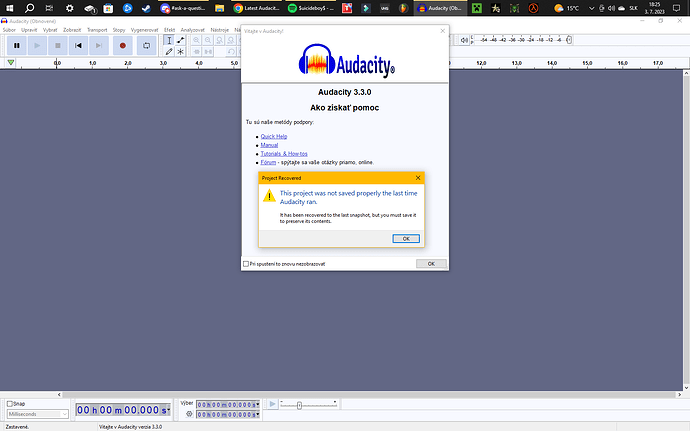Click the selection toolbar gear settings icon

(x=189, y=414)
